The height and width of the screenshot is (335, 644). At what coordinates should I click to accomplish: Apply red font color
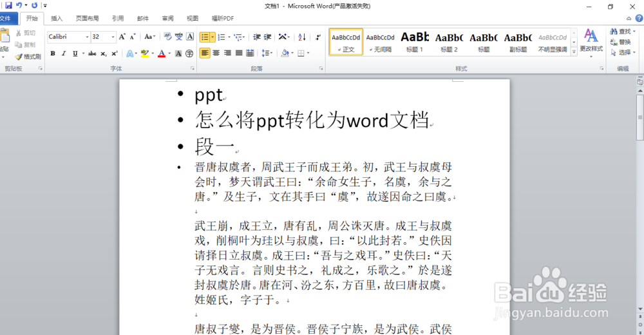coord(162,53)
